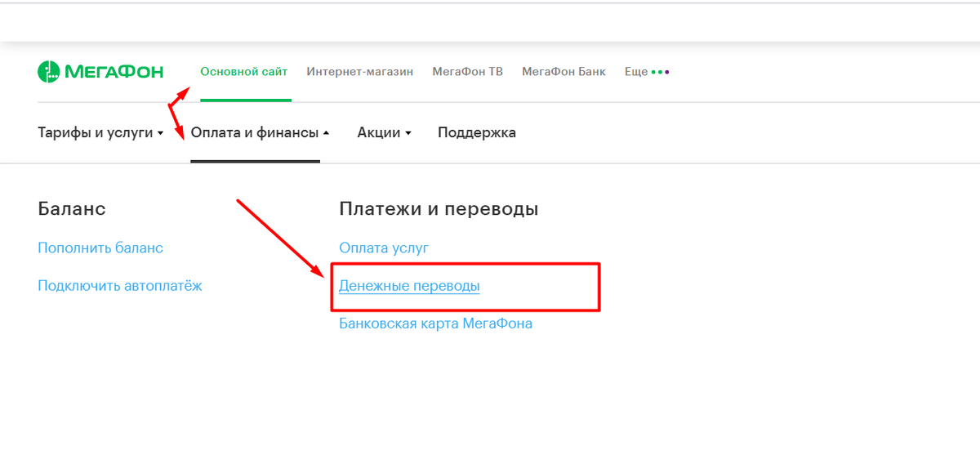Click Подключить автоплатёж link
The height and width of the screenshot is (455, 980).
(x=120, y=286)
